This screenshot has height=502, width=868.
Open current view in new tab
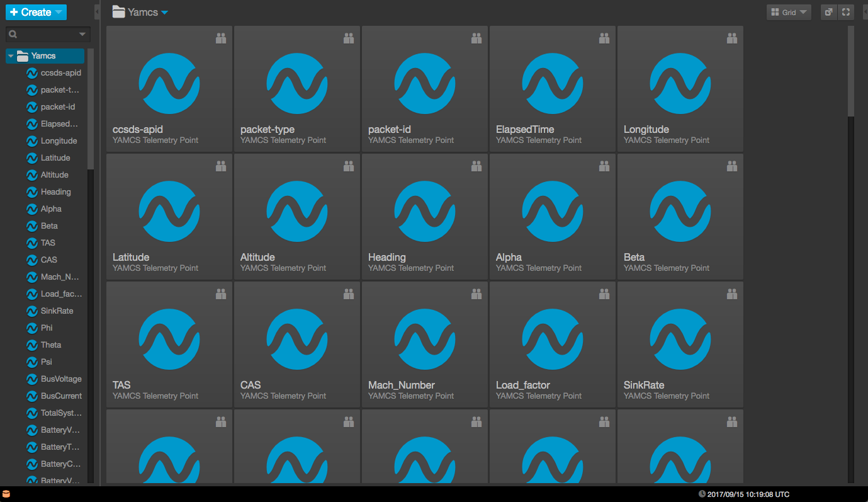tap(829, 12)
